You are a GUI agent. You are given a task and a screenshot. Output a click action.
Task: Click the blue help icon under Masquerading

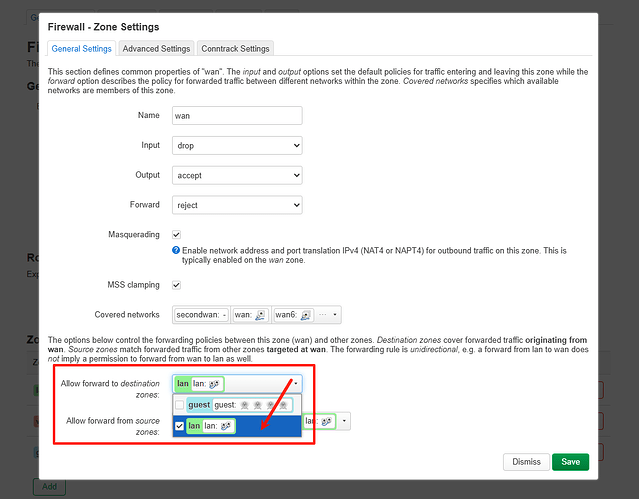click(176, 250)
